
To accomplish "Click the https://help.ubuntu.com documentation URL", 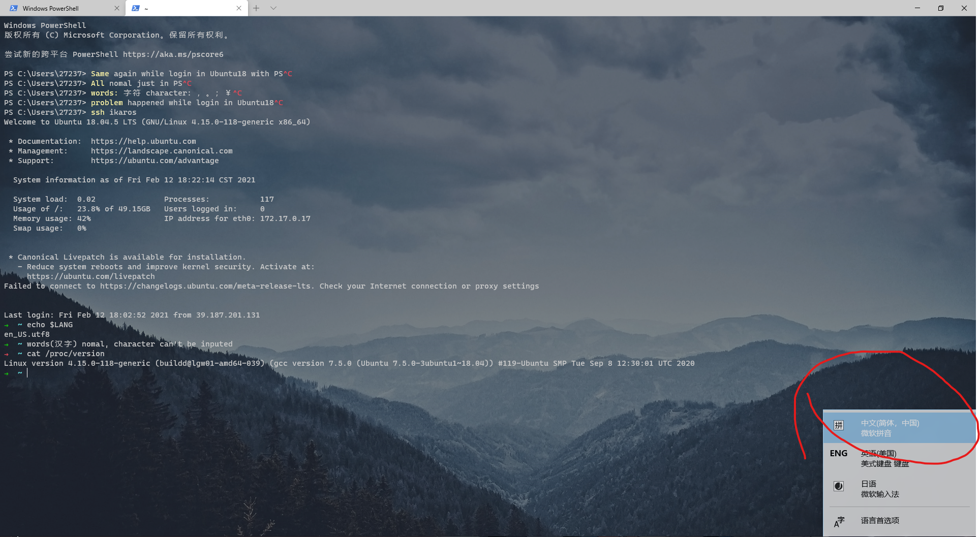I will tap(143, 141).
